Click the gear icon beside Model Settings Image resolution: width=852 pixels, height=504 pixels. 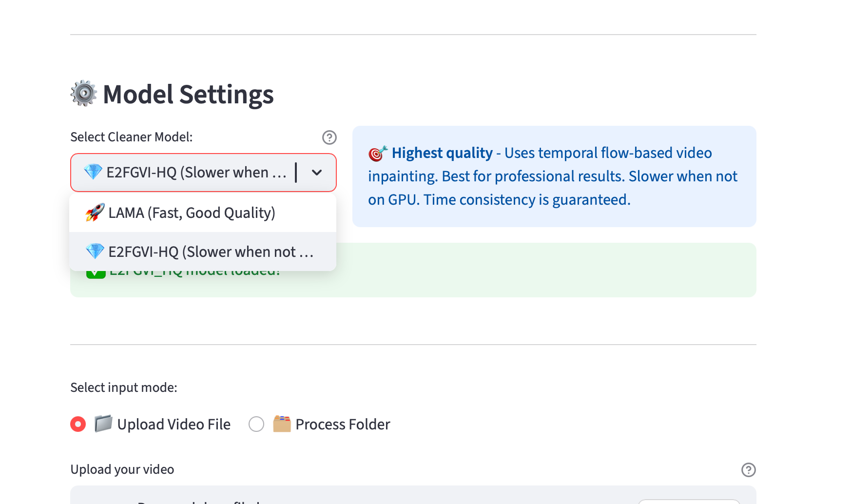(84, 93)
